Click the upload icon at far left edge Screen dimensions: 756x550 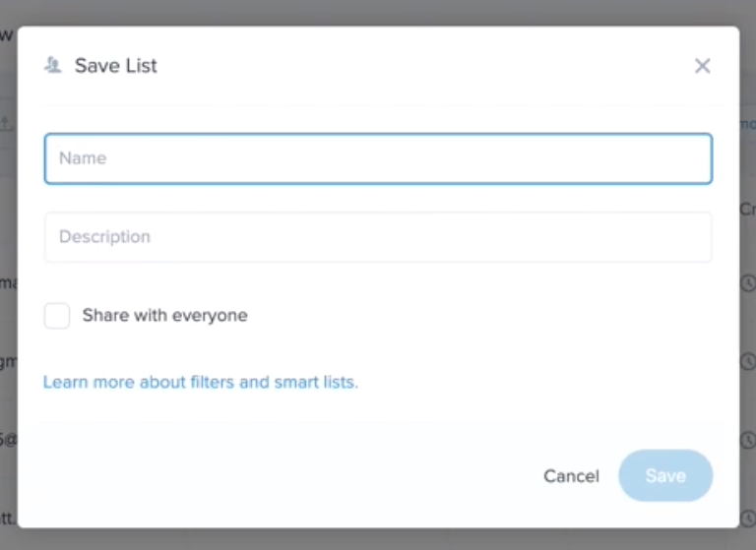(7, 123)
